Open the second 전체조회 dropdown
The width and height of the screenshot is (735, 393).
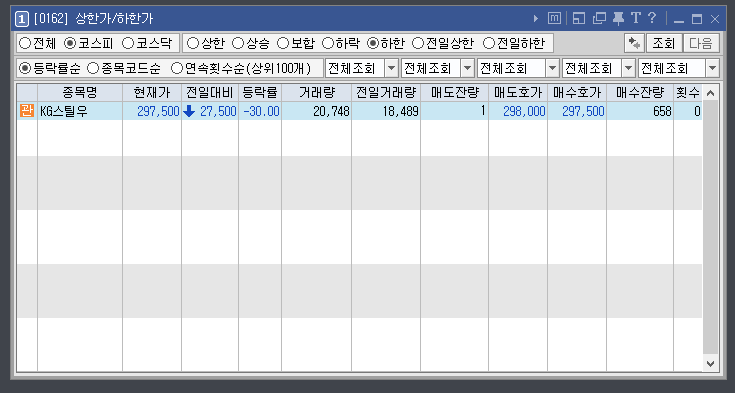467,68
